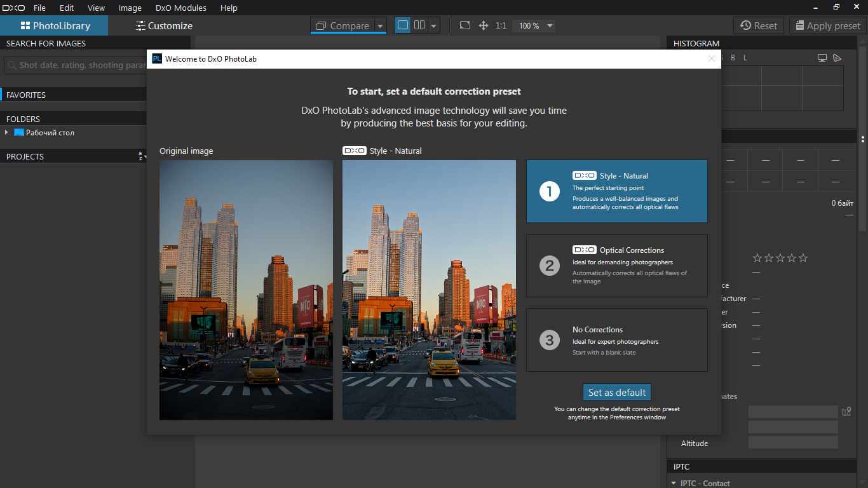Click the FOLDERS section header
The height and width of the screenshot is (488, 868).
pos(73,119)
